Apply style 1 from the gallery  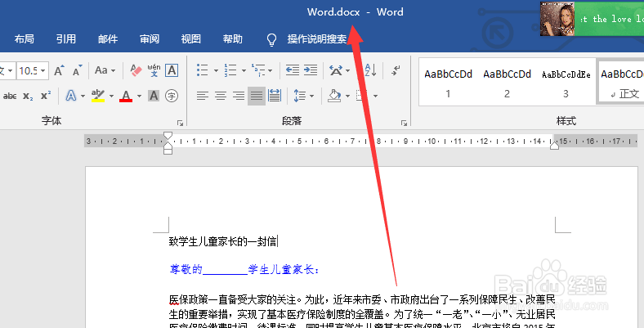(448, 83)
